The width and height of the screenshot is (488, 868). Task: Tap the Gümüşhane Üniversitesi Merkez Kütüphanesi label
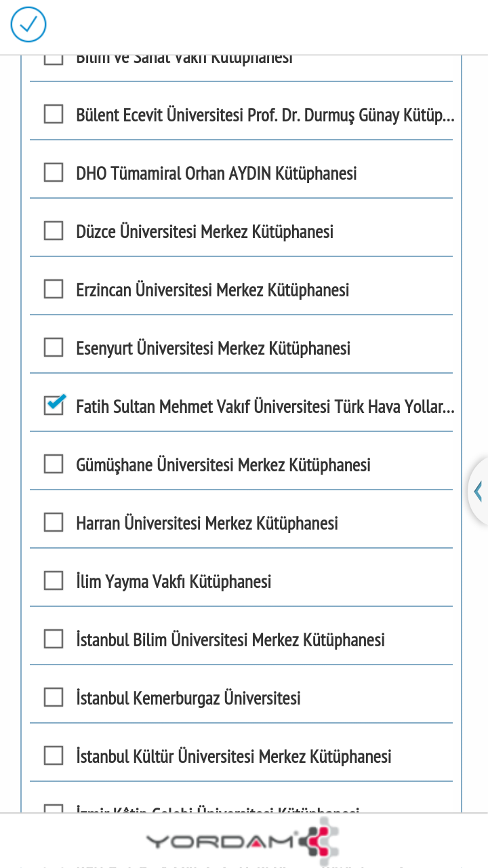[223, 465]
